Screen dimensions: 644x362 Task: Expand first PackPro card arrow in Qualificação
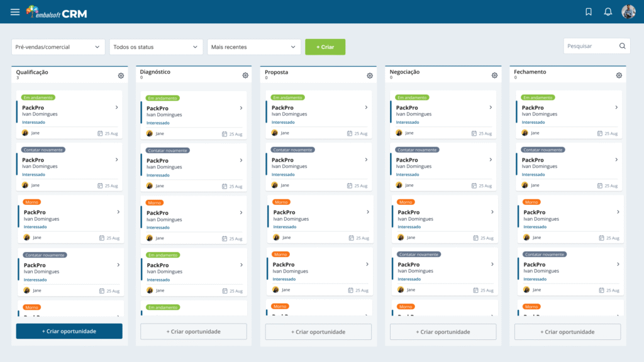[x=117, y=107]
